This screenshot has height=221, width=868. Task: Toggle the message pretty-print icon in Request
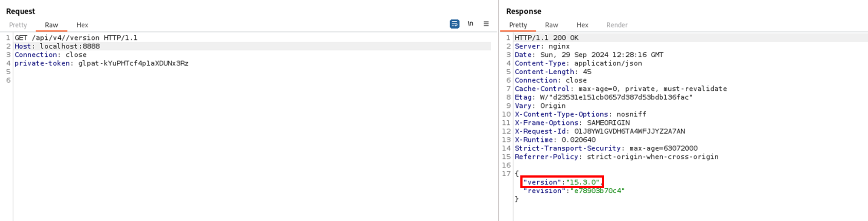click(454, 24)
